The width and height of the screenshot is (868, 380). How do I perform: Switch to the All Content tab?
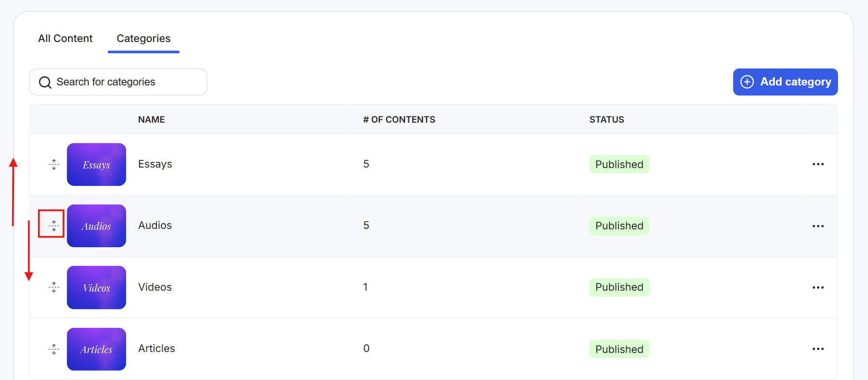pyautogui.click(x=65, y=39)
